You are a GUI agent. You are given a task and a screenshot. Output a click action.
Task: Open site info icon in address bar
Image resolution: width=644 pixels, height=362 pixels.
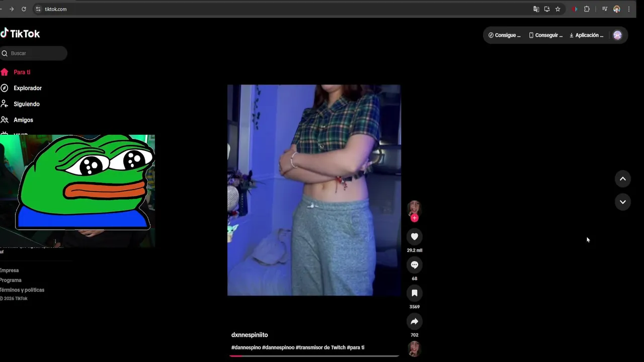pyautogui.click(x=38, y=9)
